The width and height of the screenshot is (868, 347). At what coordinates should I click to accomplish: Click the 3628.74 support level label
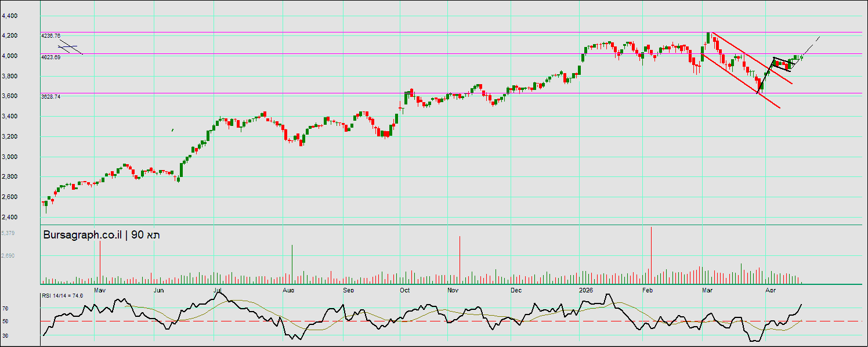point(50,96)
